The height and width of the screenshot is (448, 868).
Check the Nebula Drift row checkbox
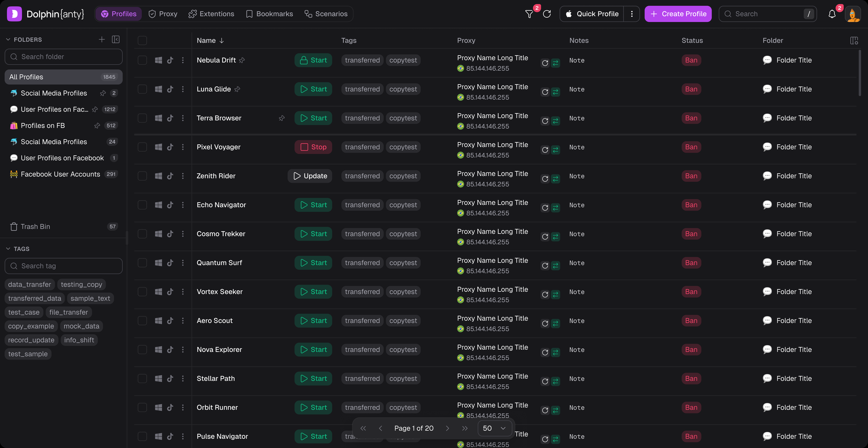coord(142,60)
